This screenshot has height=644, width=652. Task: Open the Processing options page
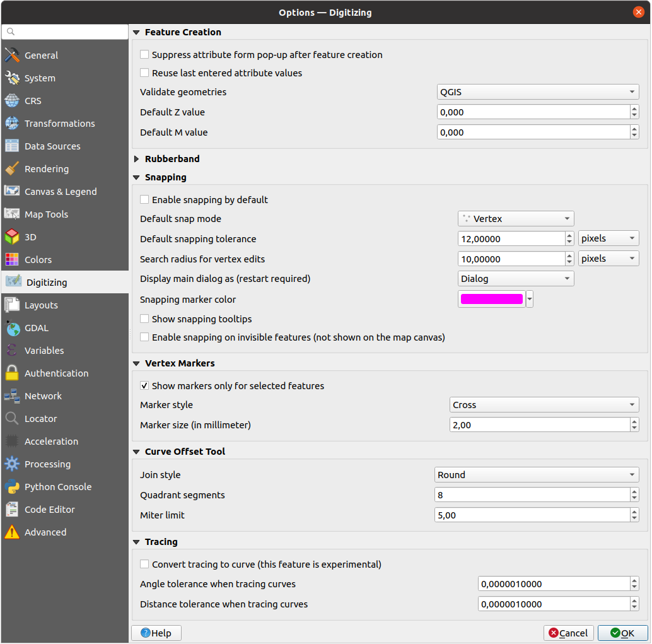(45, 464)
